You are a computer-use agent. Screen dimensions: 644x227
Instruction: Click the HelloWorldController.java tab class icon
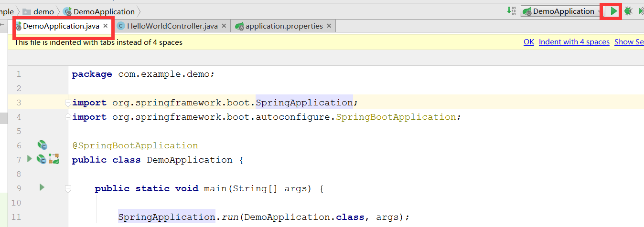pos(121,26)
